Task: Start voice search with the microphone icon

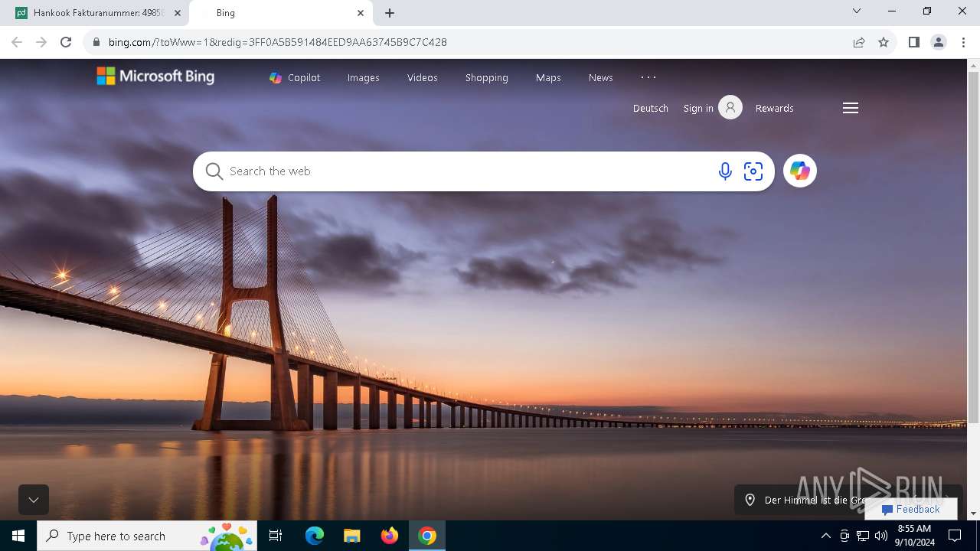Action: tap(725, 171)
